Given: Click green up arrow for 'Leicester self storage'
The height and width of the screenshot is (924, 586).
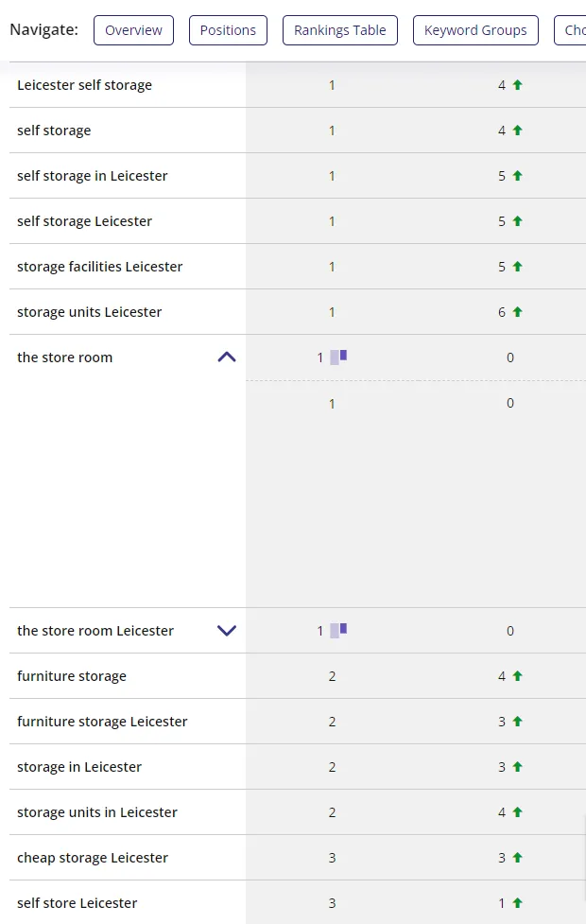Looking at the screenshot, I should [x=517, y=85].
